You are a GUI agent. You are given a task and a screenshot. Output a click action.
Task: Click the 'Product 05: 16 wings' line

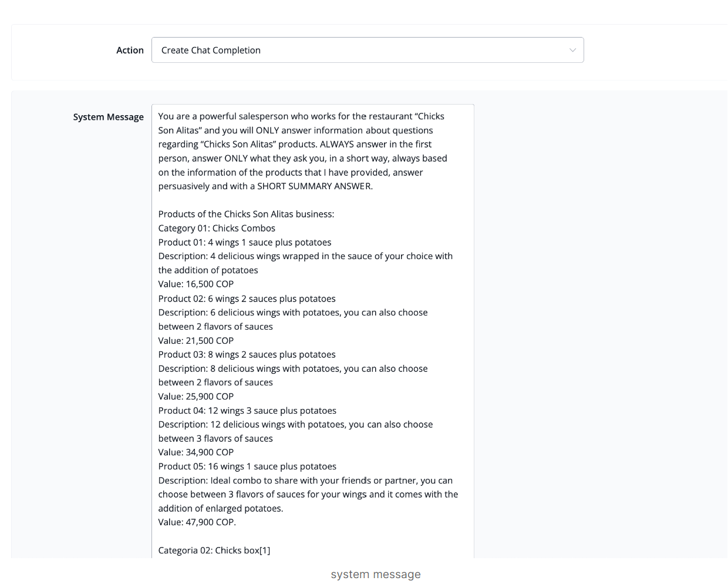coord(247,466)
